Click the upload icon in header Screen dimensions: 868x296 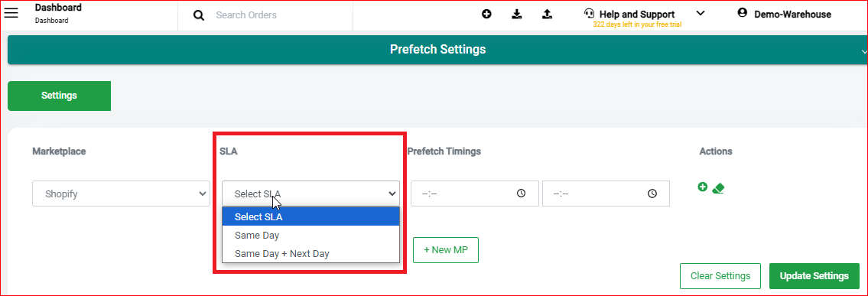click(x=547, y=14)
